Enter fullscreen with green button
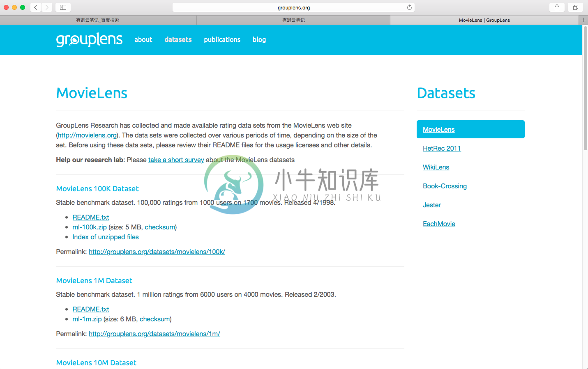This screenshot has width=588, height=369. point(23,7)
